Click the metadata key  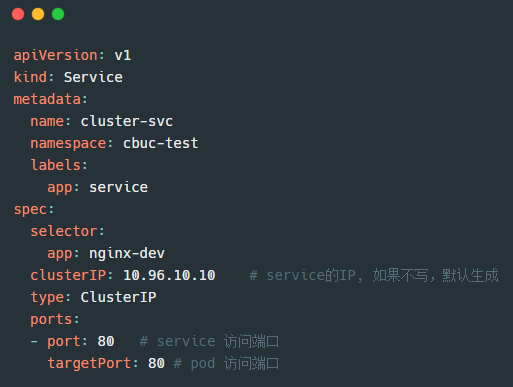[47, 99]
